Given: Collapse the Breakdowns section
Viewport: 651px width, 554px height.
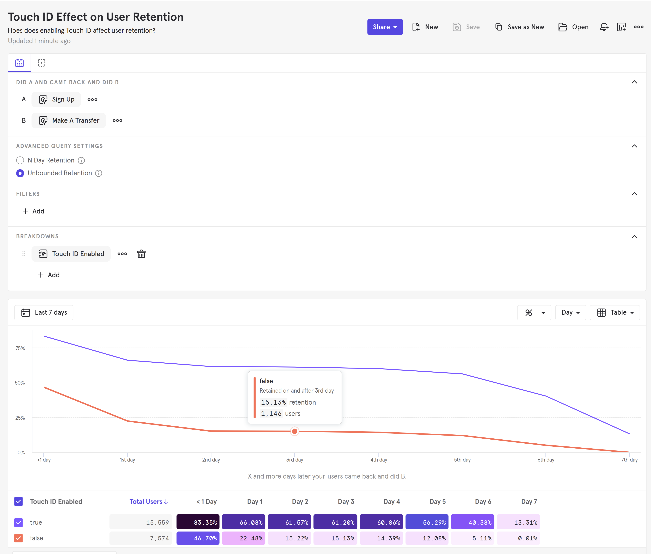Looking at the screenshot, I should point(634,237).
